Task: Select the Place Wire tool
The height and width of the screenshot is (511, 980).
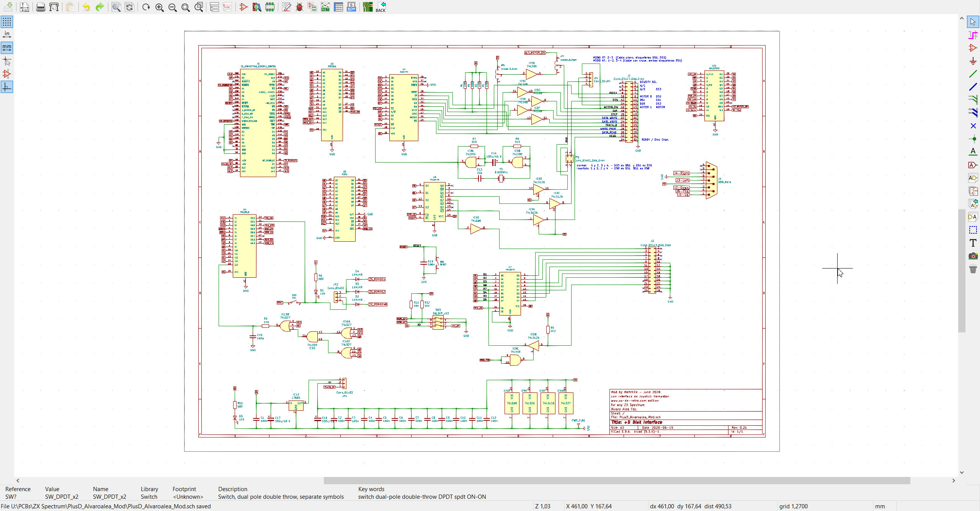Action: (x=973, y=74)
